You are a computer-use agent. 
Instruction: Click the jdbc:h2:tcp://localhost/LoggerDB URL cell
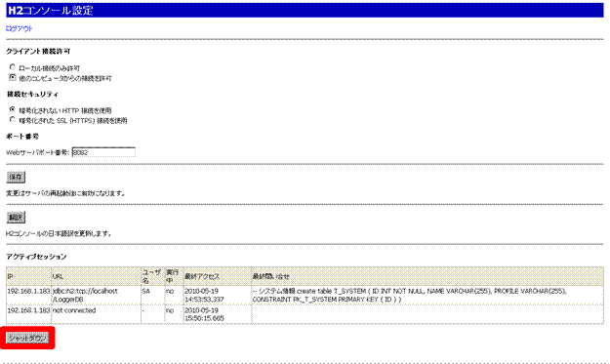(96, 295)
